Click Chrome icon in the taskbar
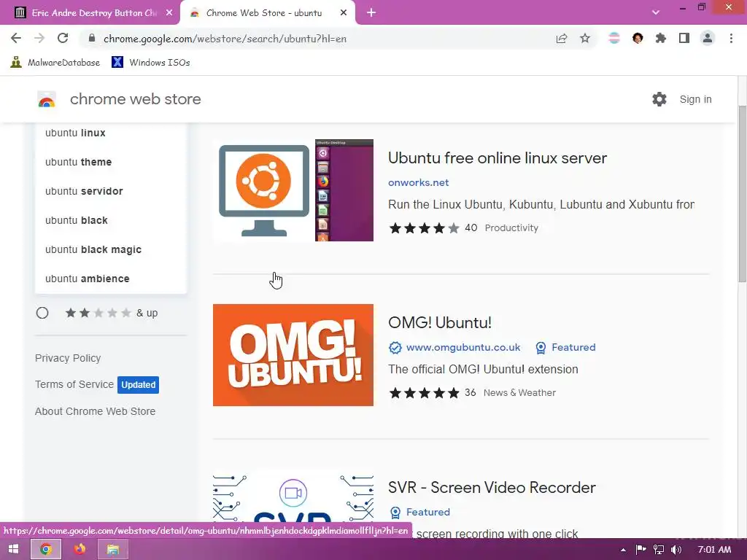Image resolution: width=747 pixels, height=560 pixels. pos(46,549)
